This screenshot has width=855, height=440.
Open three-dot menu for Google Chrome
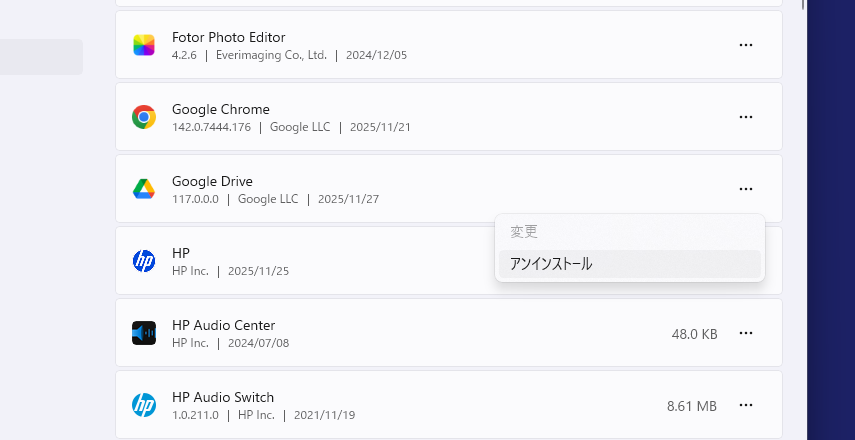[745, 117]
